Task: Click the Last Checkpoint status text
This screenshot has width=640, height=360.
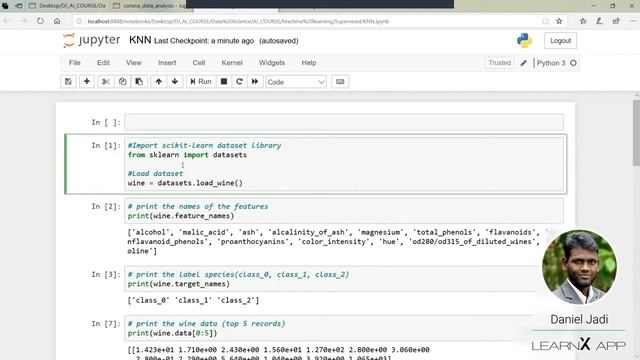Action: coord(204,41)
